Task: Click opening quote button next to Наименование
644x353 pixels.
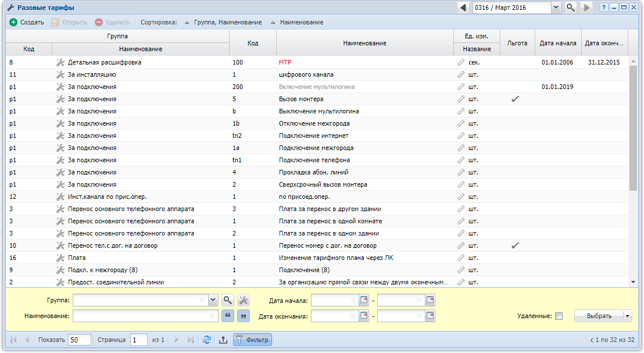Action: 227,316
